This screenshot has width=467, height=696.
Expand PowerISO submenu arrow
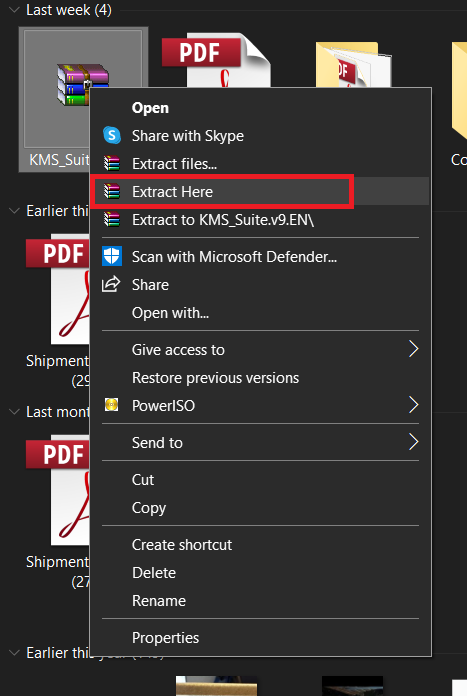click(413, 405)
